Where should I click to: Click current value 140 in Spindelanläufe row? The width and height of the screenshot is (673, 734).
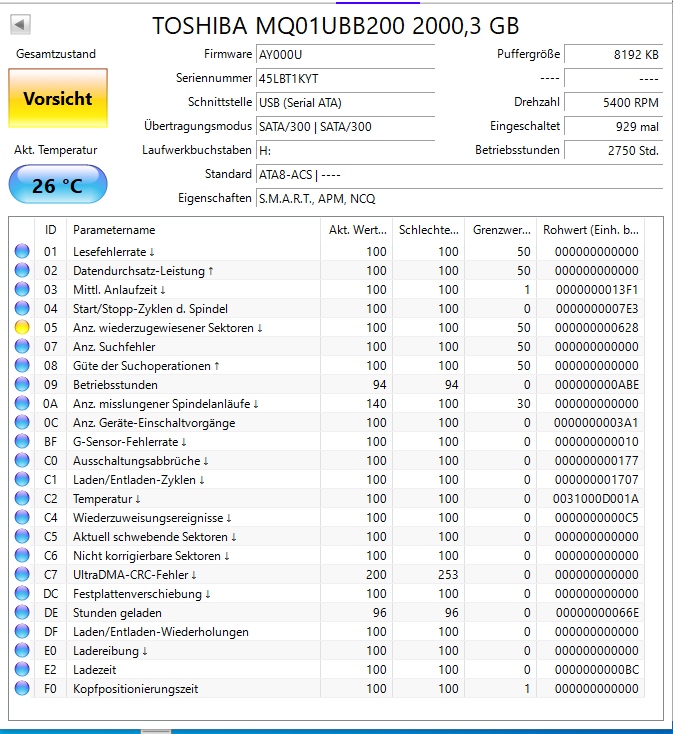click(x=376, y=404)
